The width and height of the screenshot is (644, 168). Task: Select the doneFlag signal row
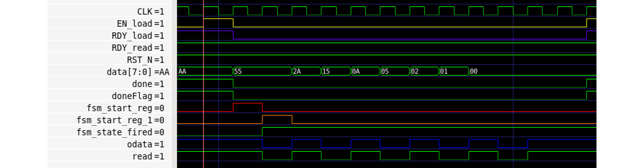pyautogui.click(x=138, y=96)
